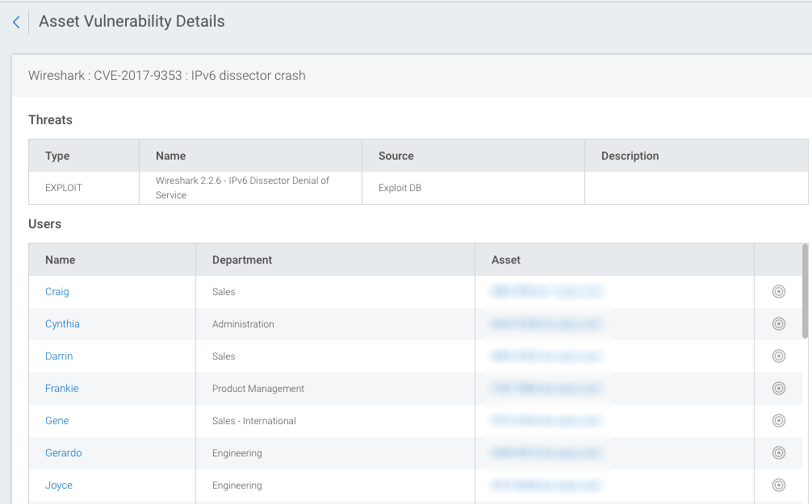Open the blurred asset link in Gene's row

coord(546,421)
